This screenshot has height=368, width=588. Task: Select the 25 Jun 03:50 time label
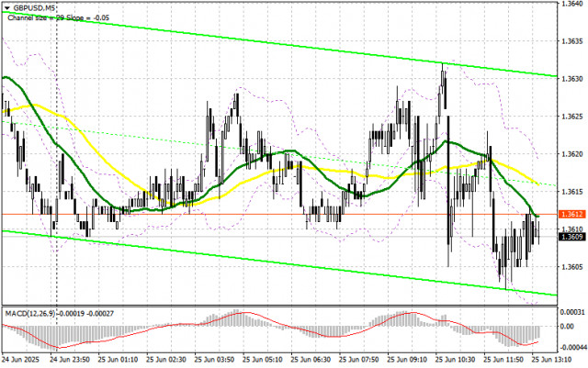(214, 360)
